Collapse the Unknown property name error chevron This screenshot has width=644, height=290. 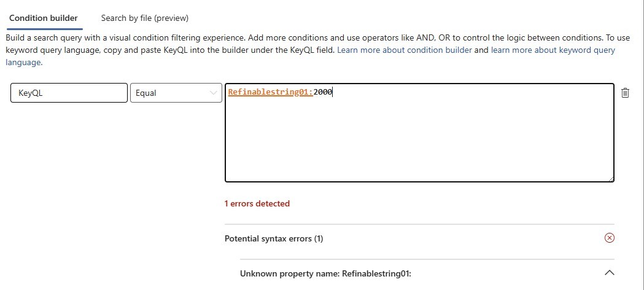[610, 273]
